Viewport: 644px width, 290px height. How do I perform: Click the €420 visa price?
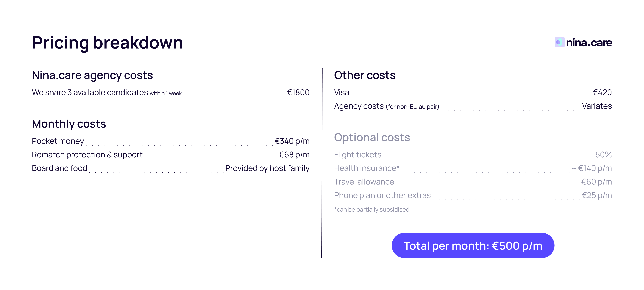click(x=602, y=92)
